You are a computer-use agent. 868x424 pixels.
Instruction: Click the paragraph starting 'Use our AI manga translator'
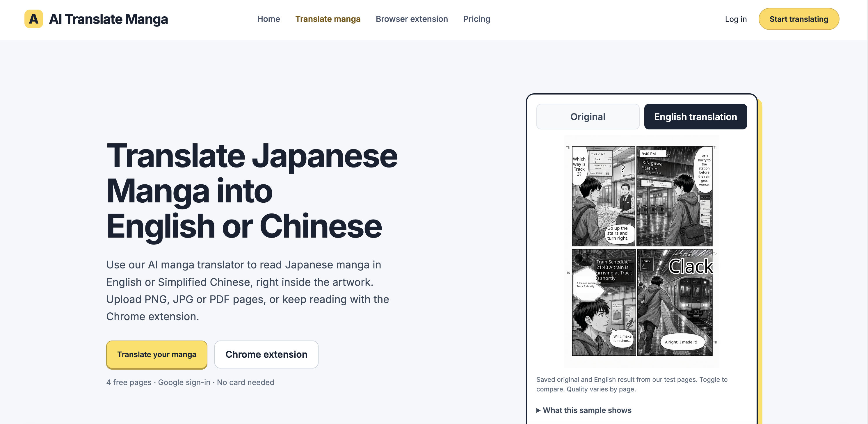point(248,290)
